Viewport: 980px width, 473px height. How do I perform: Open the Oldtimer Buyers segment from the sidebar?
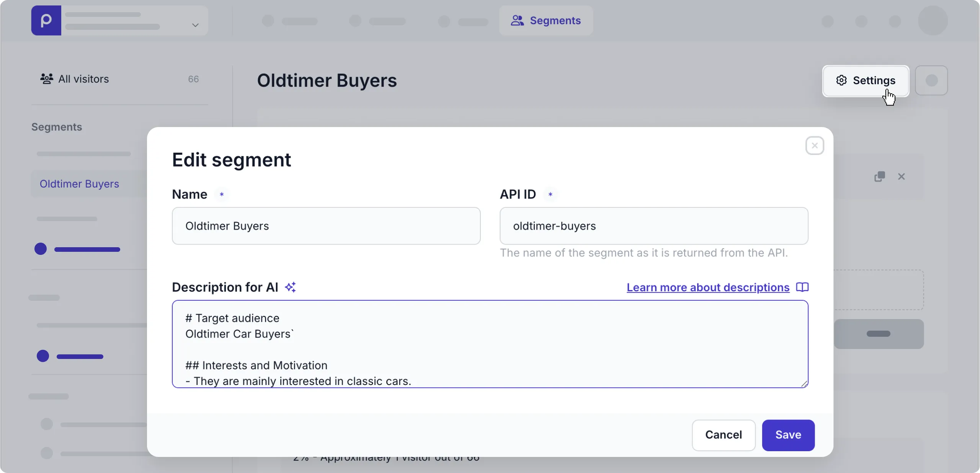(78, 184)
